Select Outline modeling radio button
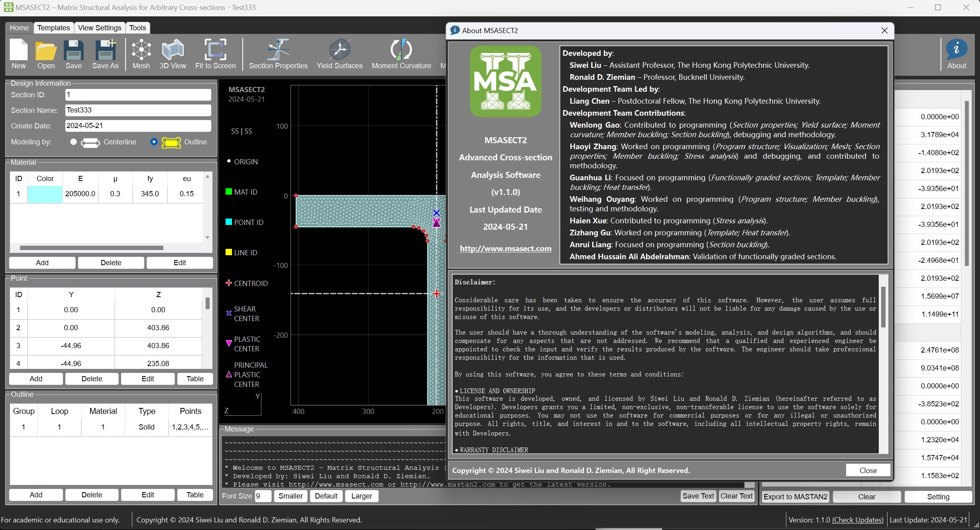 [x=154, y=142]
